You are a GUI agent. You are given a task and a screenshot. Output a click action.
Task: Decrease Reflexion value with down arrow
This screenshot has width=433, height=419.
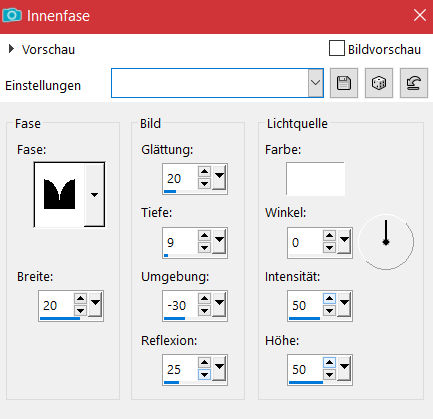[x=204, y=375]
